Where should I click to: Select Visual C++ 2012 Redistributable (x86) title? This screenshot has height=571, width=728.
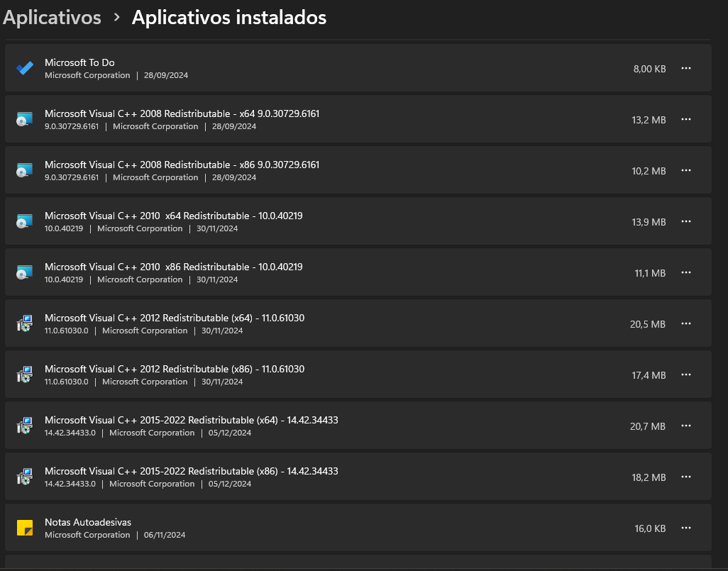(175, 369)
